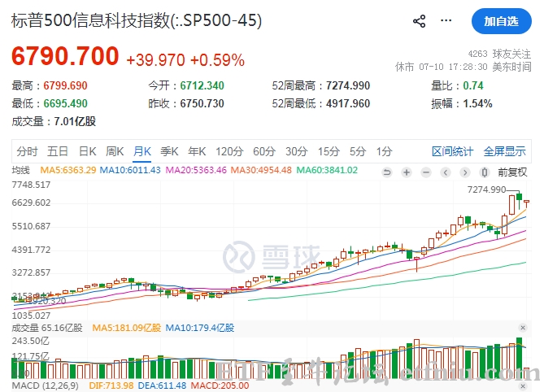This screenshot has width=544, height=392.
Task: Click the 振幅 value 1.54%
Action: [478, 103]
